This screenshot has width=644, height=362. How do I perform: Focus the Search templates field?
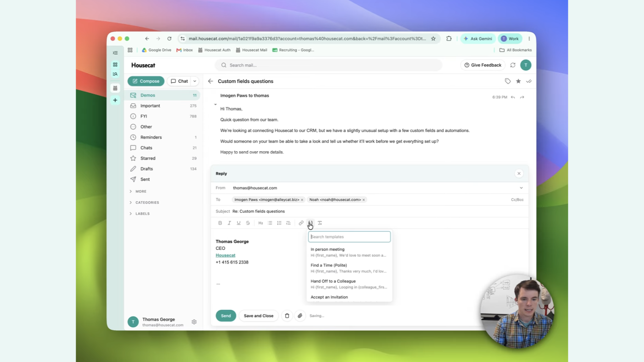point(349,237)
